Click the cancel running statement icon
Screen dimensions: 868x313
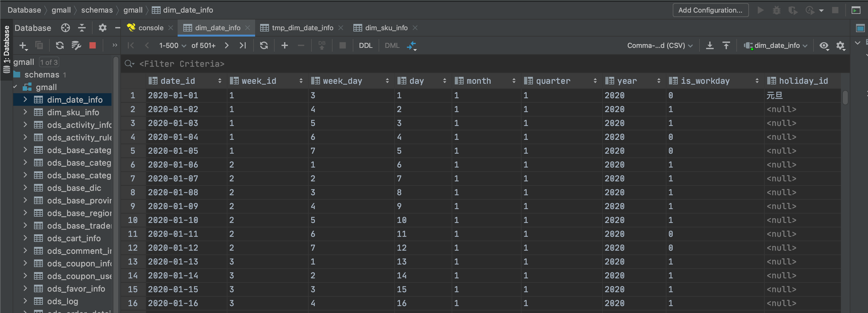click(x=342, y=45)
